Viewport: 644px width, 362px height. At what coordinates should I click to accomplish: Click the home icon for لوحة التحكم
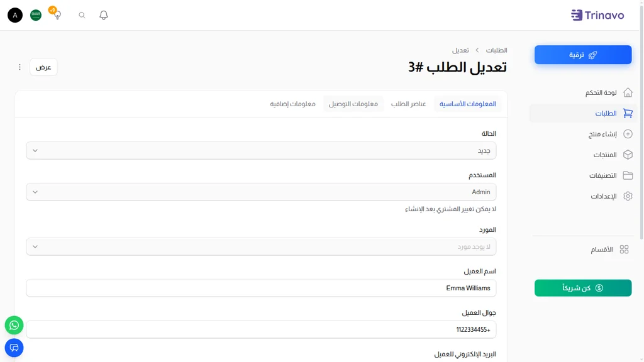(628, 93)
